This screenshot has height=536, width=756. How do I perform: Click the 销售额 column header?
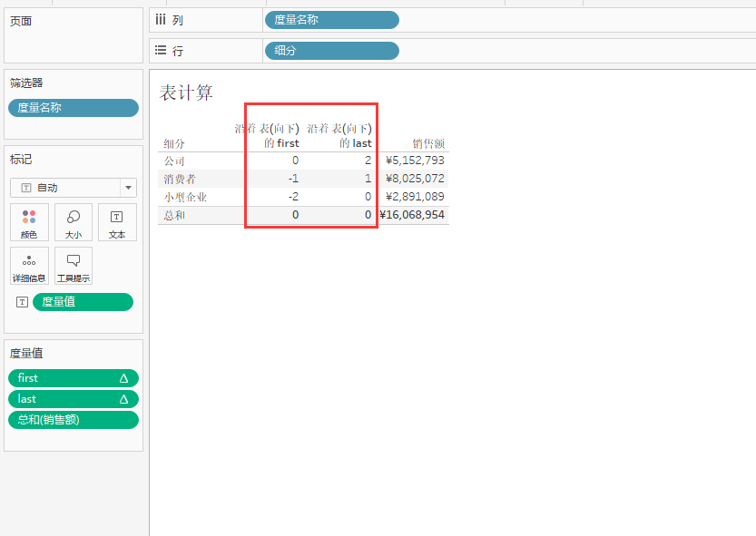(x=428, y=143)
